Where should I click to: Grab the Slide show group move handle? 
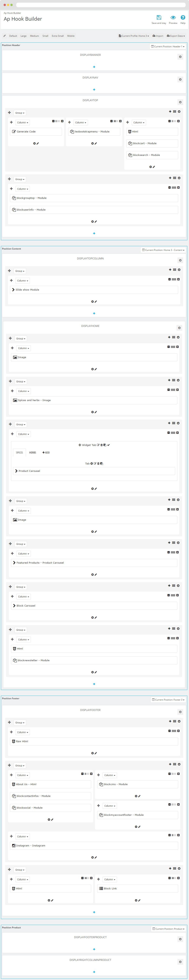[9, 271]
